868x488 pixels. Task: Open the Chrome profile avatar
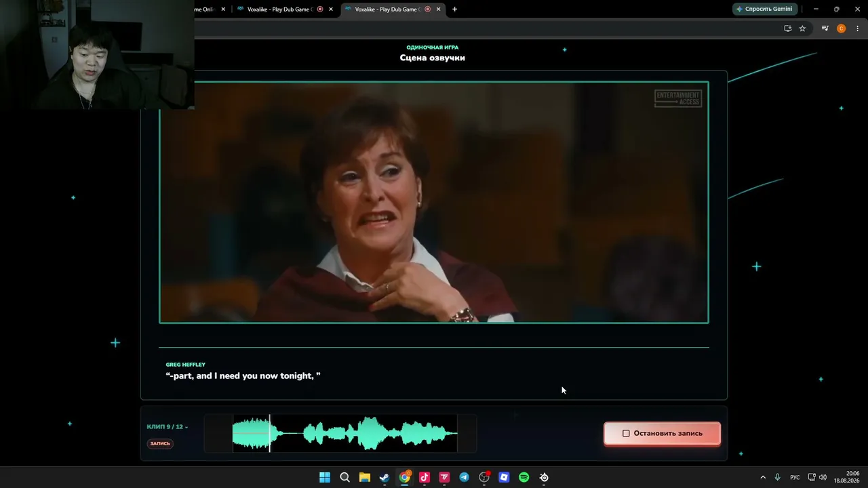pos(842,28)
